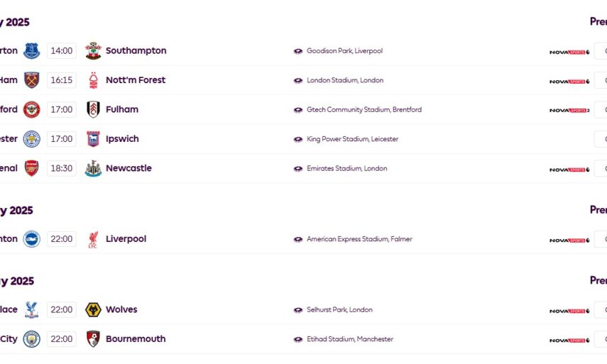Select the 18:30 kickoff time
This screenshot has height=364, width=607.
[62, 168]
